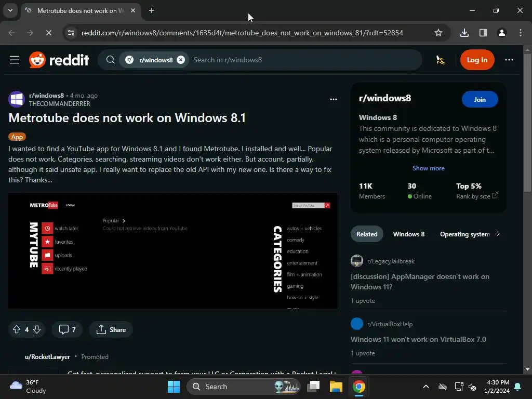Open Task View on the taskbar
The width and height of the screenshot is (532, 399).
(x=313, y=387)
